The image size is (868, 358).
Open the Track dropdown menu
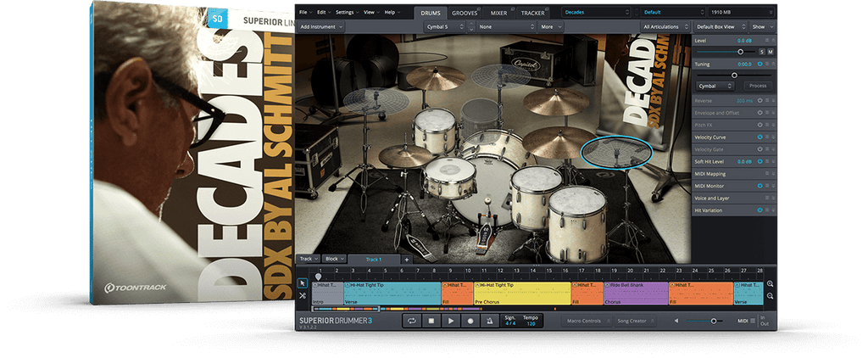[309, 259]
